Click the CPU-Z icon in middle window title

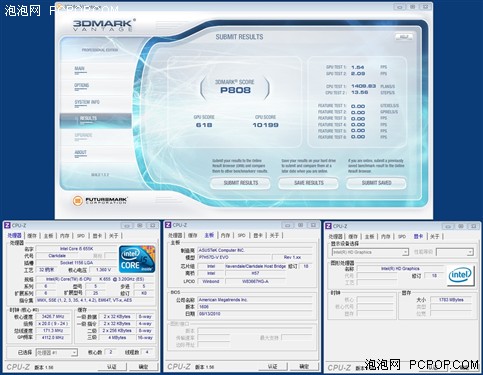pyautogui.click(x=168, y=225)
